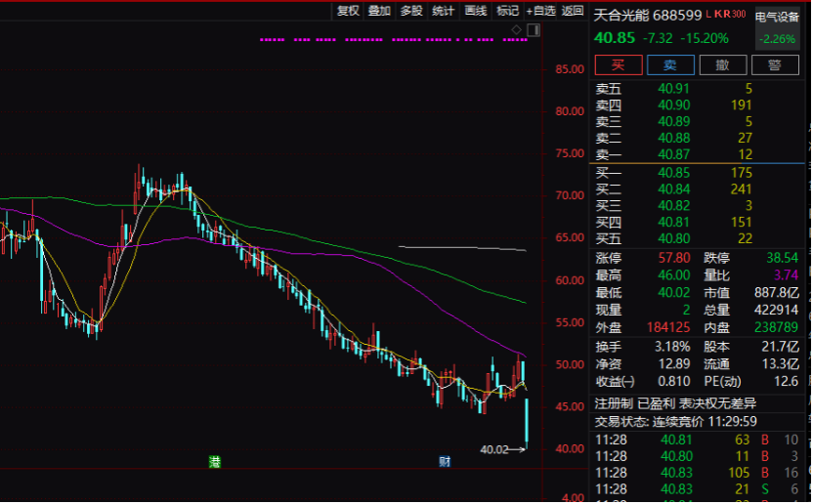The image size is (813, 504).
Task: Click the 警 alert button
Action: tap(775, 64)
